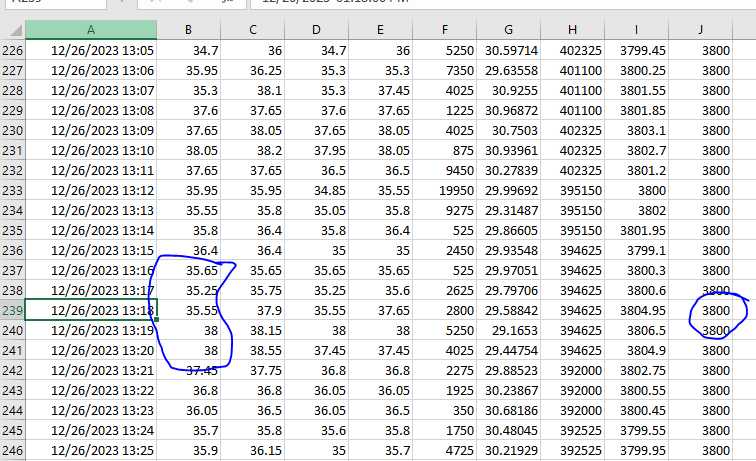This screenshot has width=756, height=461.
Task: Click the cell with value 9450
Action: tap(444, 170)
